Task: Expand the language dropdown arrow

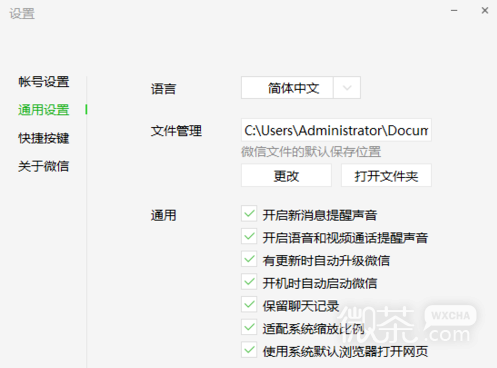Action: pyautogui.click(x=347, y=88)
